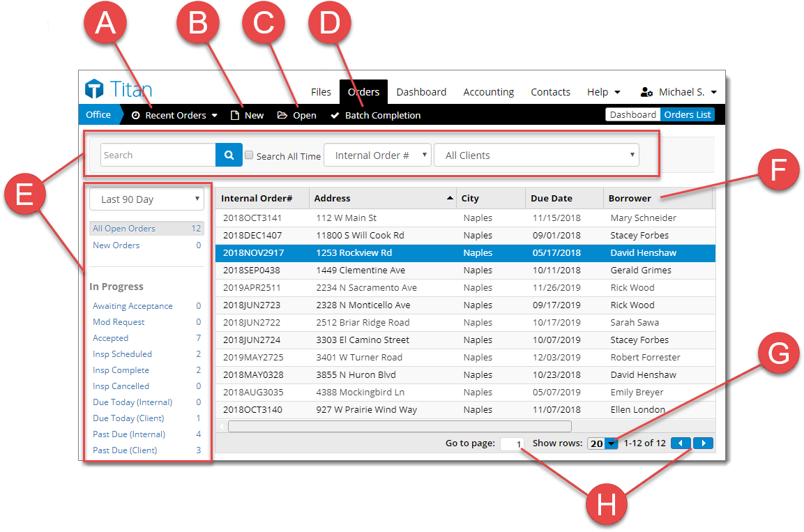Image resolution: width=804 pixels, height=532 pixels.
Task: Switch to the Files tab
Action: [x=321, y=92]
